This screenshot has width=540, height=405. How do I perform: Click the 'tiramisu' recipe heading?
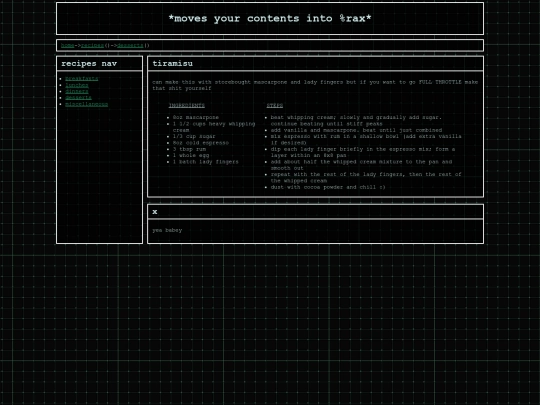(173, 63)
